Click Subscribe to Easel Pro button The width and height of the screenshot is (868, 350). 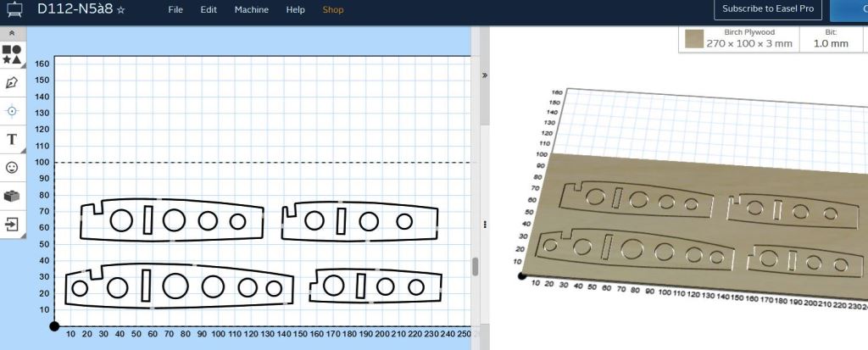point(767,10)
